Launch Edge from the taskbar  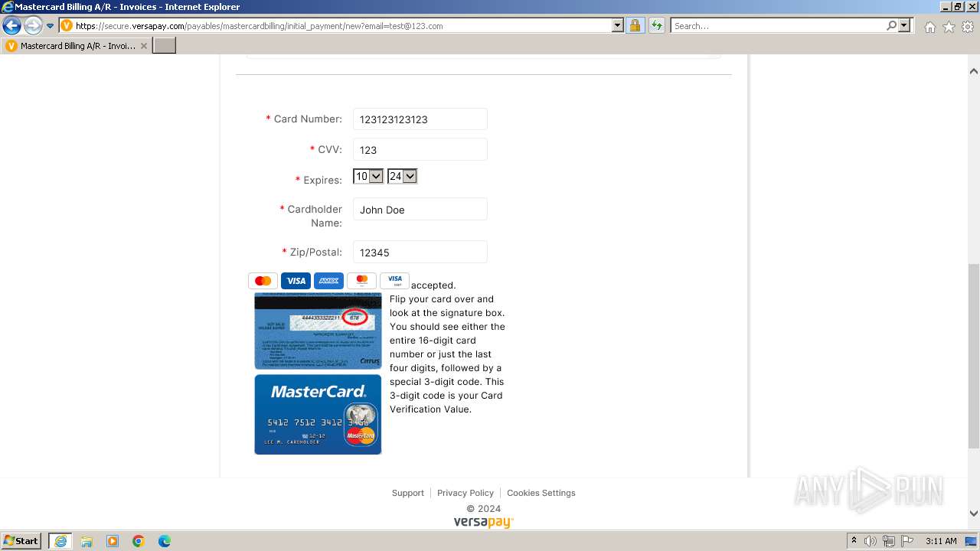[164, 541]
